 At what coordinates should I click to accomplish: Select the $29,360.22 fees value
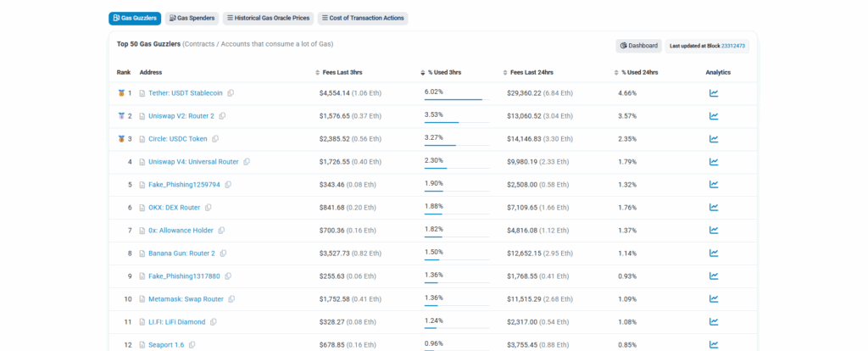tap(524, 93)
